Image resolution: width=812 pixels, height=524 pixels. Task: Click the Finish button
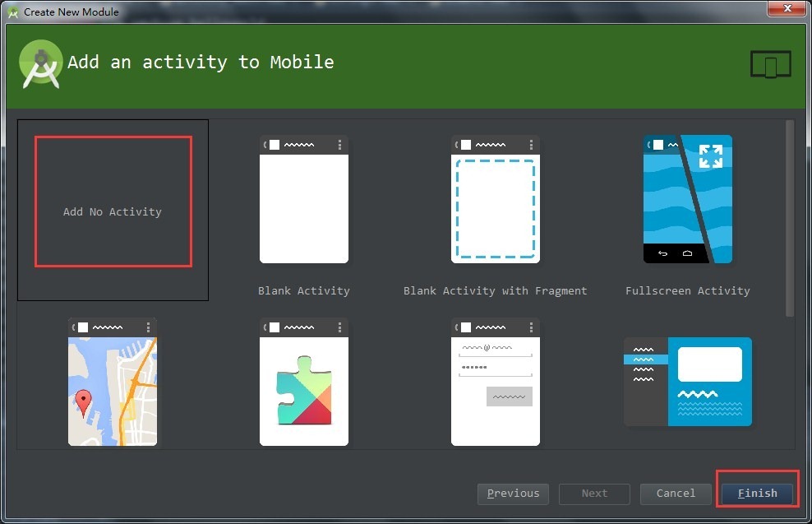tap(757, 494)
